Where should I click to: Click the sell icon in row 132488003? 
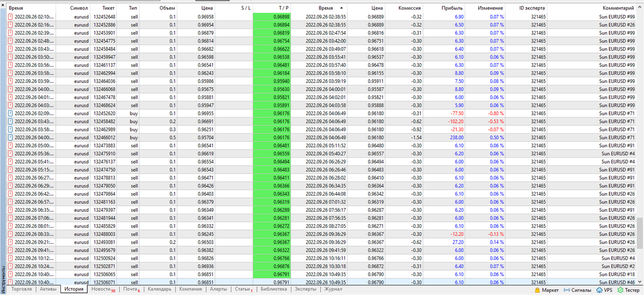pyautogui.click(x=10, y=234)
